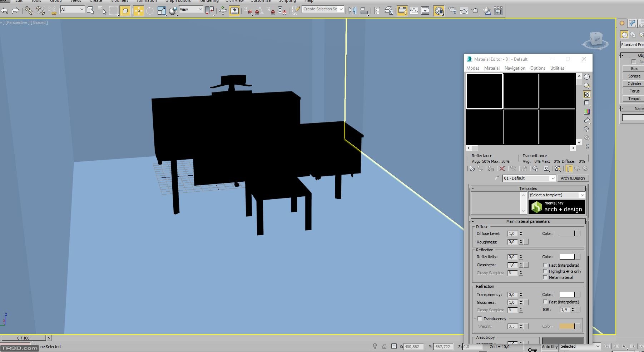Screen dimensions: 644x352
Task: Open the selection filter dropdown showing All
Action: (72, 10)
